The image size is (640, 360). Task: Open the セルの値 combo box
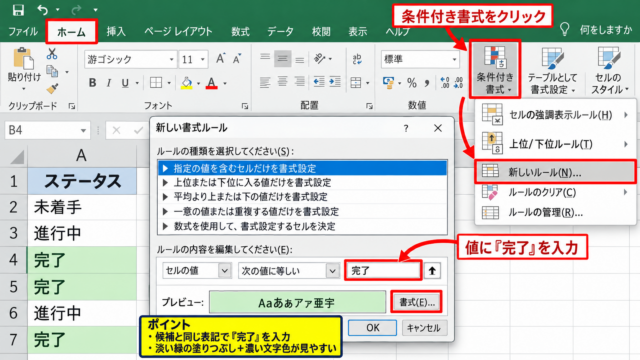197,271
